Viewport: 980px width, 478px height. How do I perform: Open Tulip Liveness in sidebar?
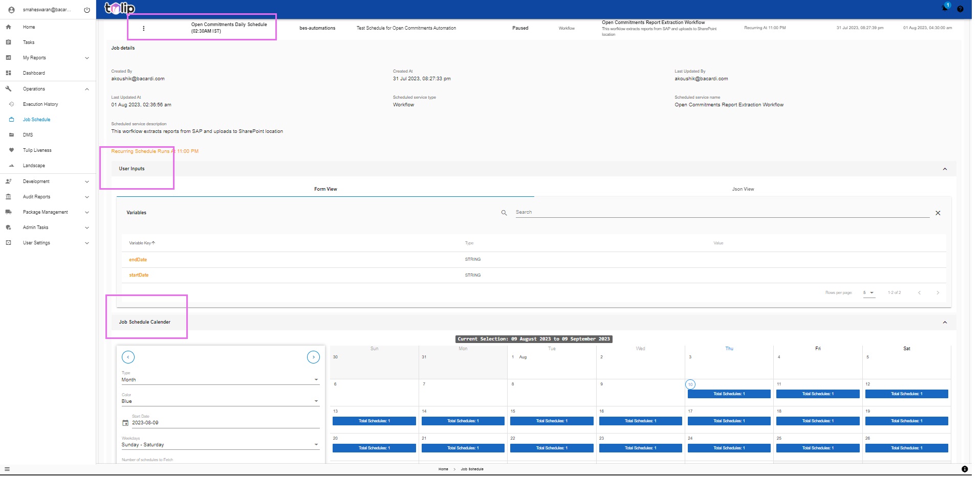point(37,150)
